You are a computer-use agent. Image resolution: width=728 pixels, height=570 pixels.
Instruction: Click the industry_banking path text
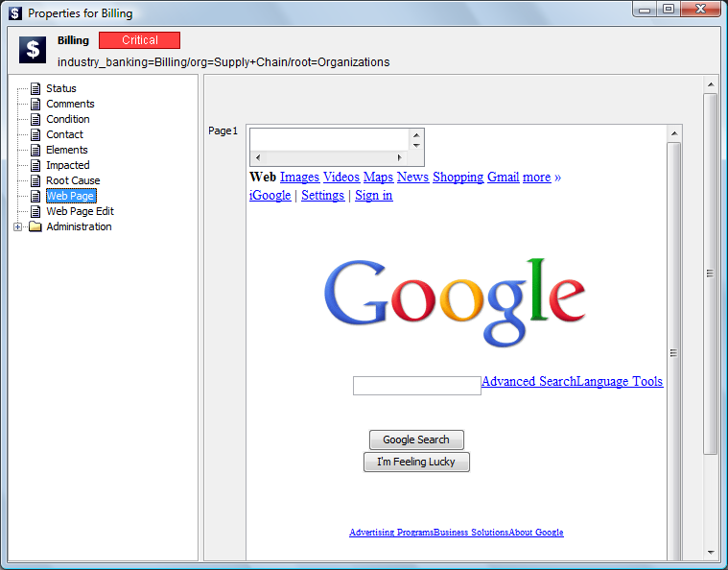click(x=223, y=62)
